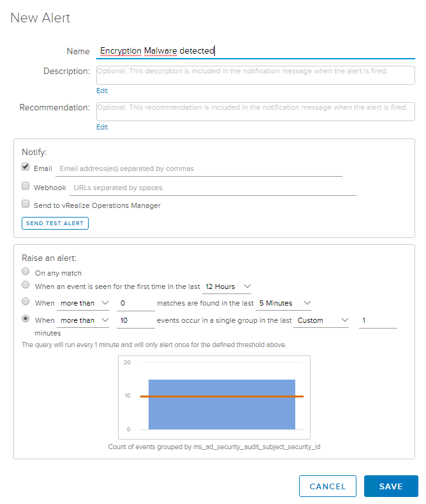Uncheck the Email notification checkbox

click(x=26, y=167)
